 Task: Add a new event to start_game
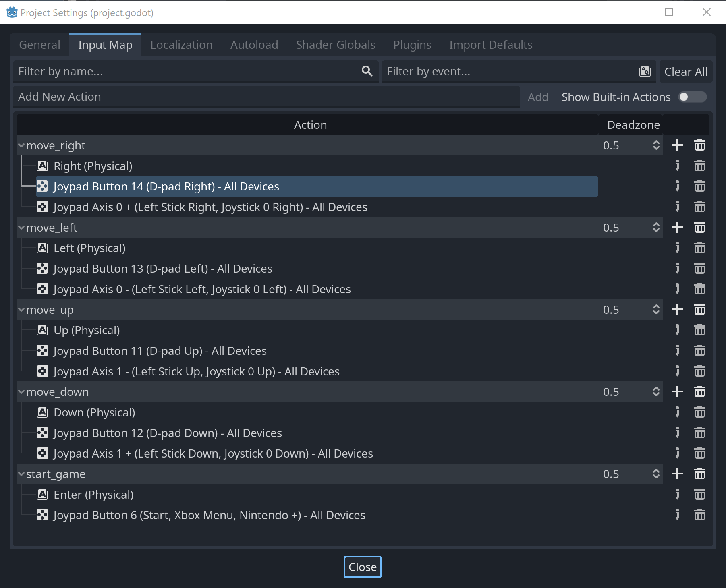(x=677, y=474)
